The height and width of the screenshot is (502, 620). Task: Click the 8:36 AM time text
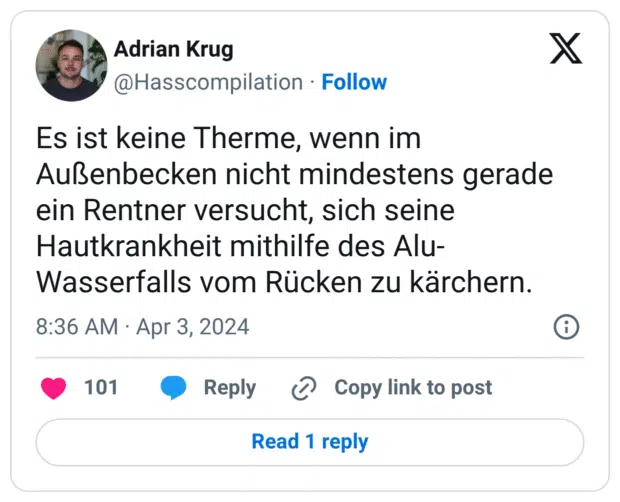76,327
